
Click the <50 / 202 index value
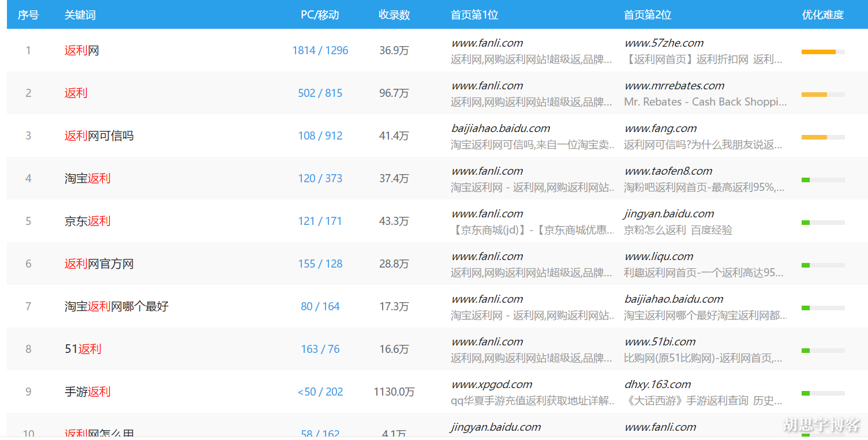pos(320,392)
